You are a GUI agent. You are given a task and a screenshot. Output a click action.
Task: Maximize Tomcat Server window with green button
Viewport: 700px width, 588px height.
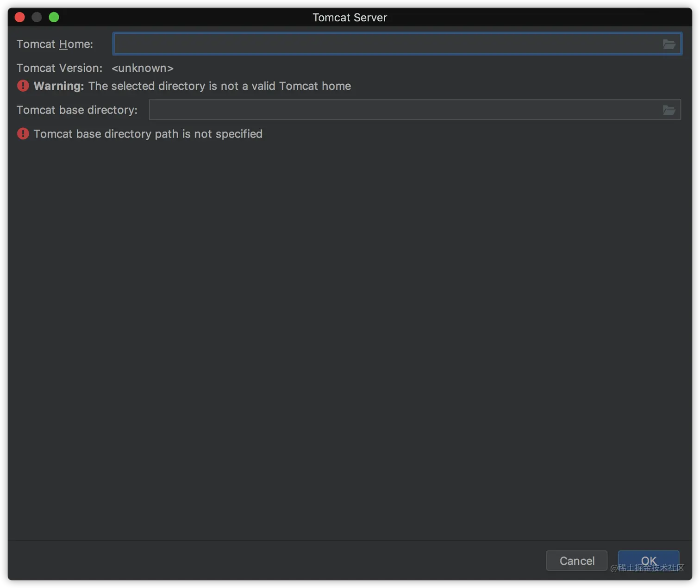point(54,17)
